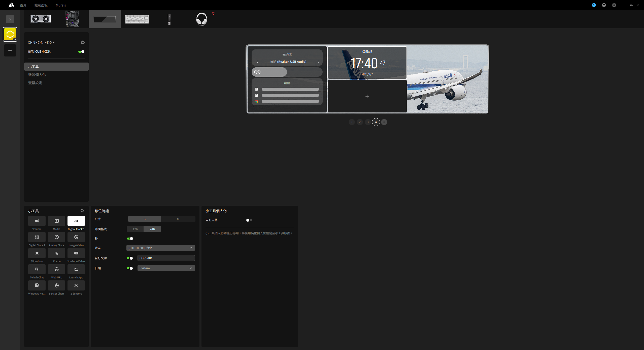Adjust the volume slider in preview
Image resolution: width=644 pixels, height=350 pixels.
point(287,72)
